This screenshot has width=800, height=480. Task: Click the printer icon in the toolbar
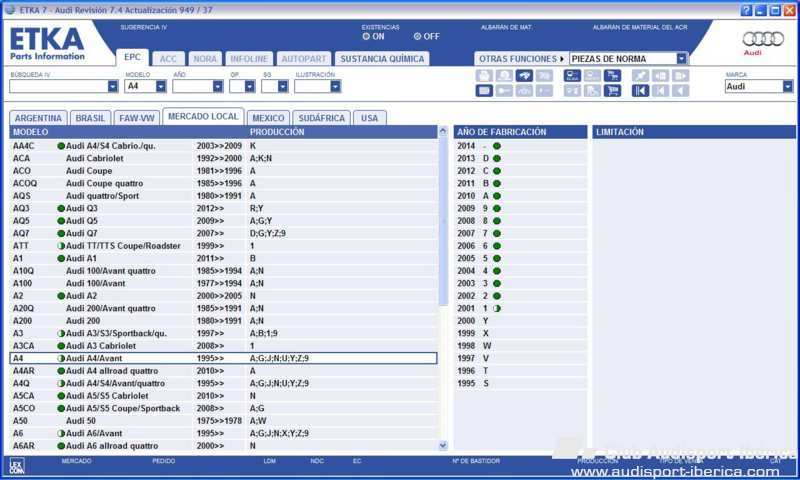tap(484, 75)
